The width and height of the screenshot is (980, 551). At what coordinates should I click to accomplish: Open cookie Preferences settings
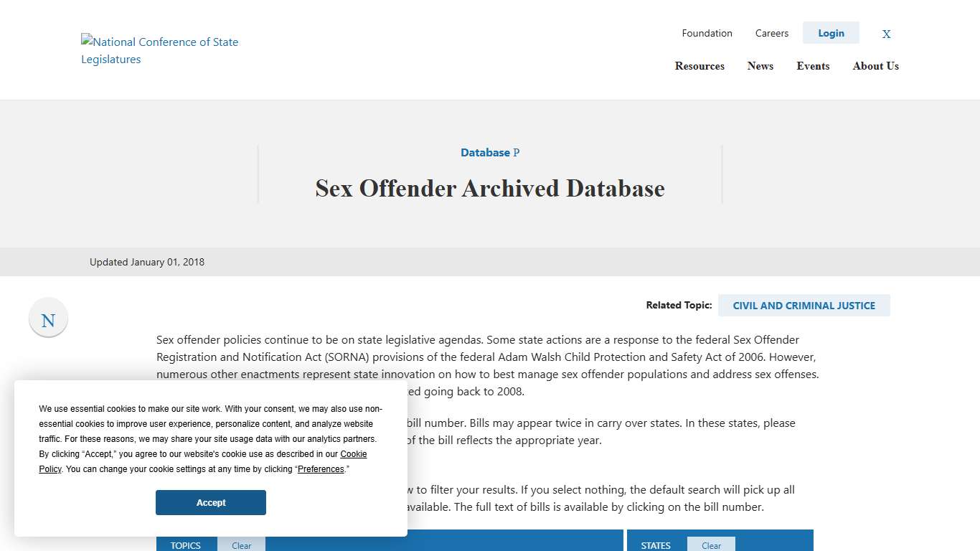320,469
